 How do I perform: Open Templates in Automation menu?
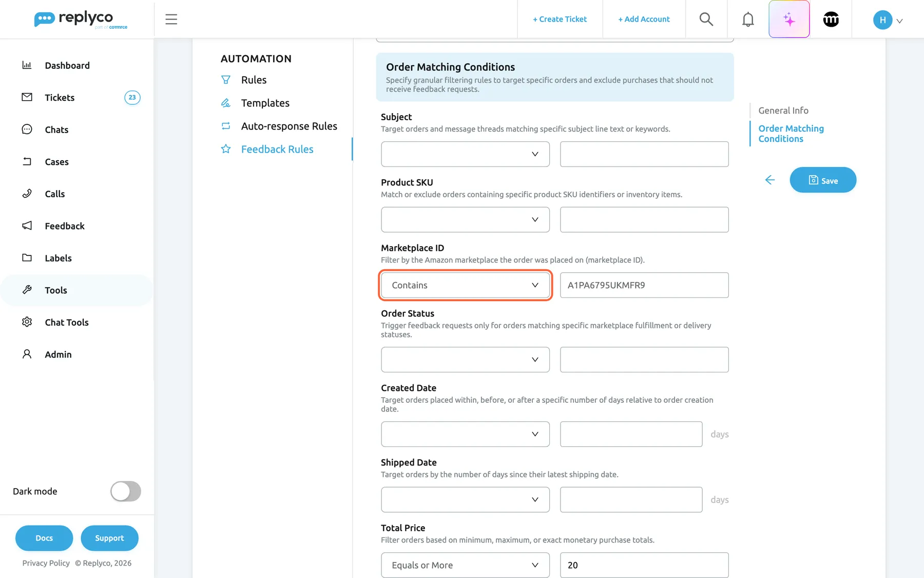265,103
